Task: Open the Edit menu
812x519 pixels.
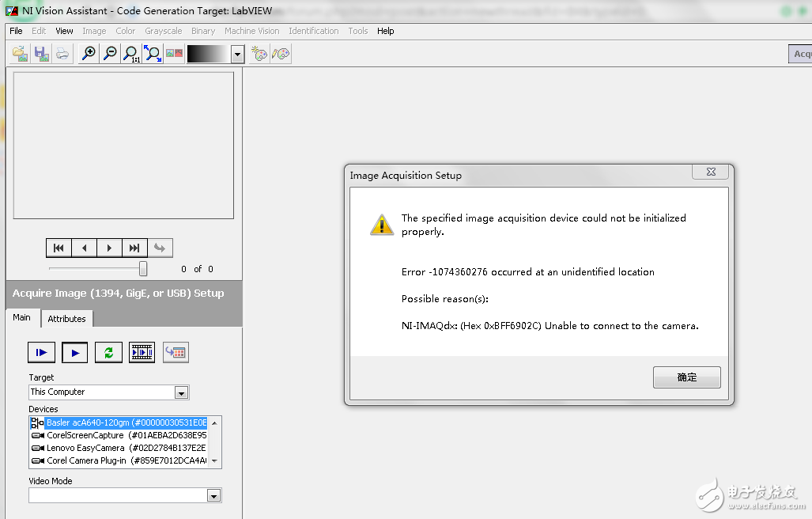Action: [39, 31]
